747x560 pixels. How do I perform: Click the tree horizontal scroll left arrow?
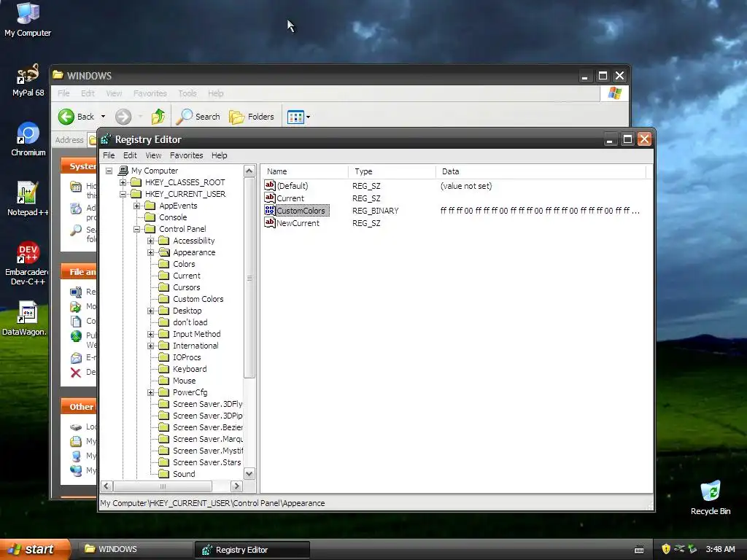107,486
